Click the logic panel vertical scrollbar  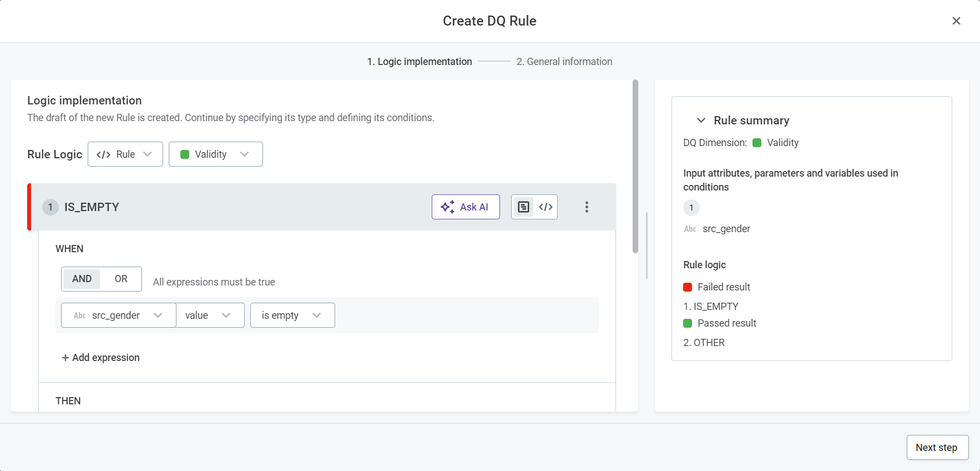pyautogui.click(x=635, y=167)
